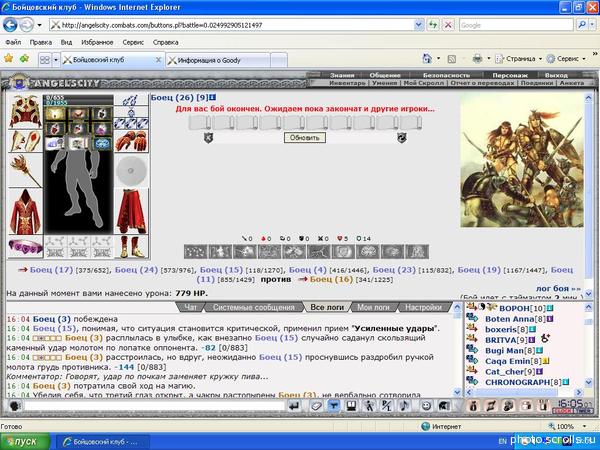Click the info icon beside Боец (26)
Screen dimensions: 600x450
coord(212,98)
